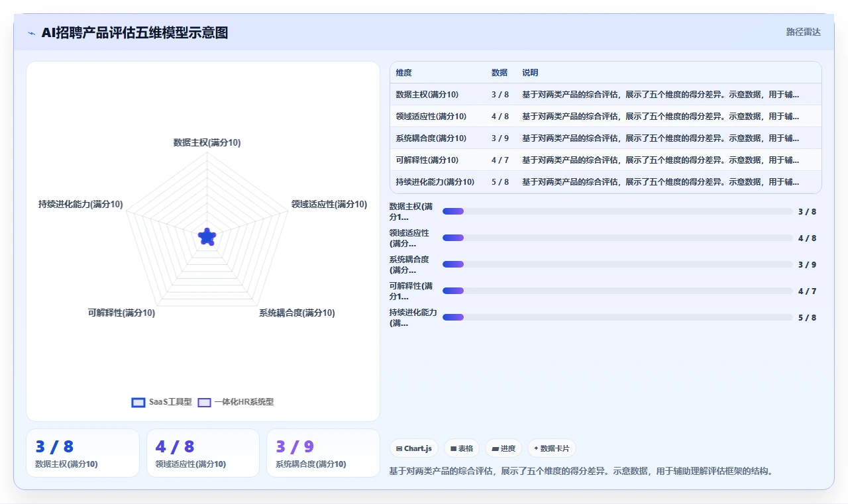Screen dimensions: 848x504
Task: Click the 3 / 8 value beside the 数据主权 progress bar
Action: pos(807,212)
